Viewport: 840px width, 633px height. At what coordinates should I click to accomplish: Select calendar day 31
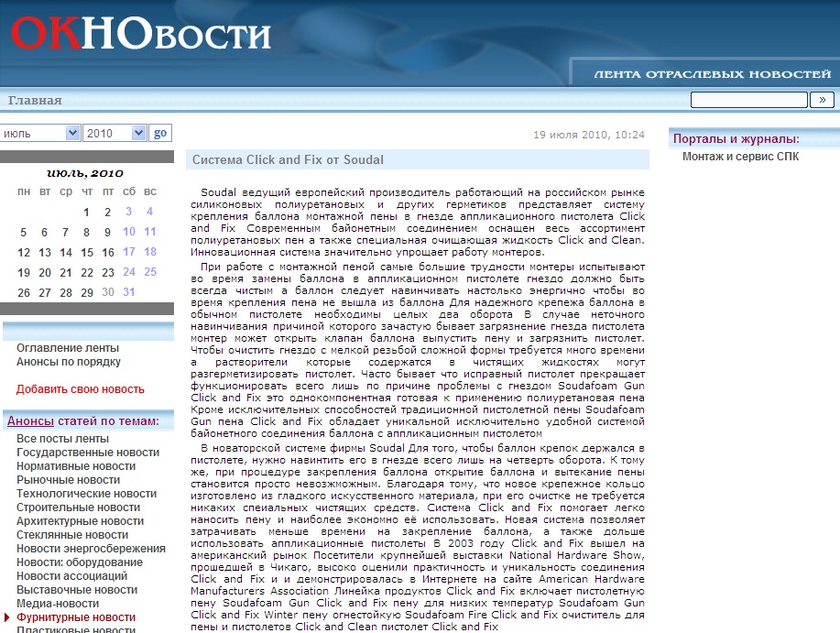[x=129, y=292]
